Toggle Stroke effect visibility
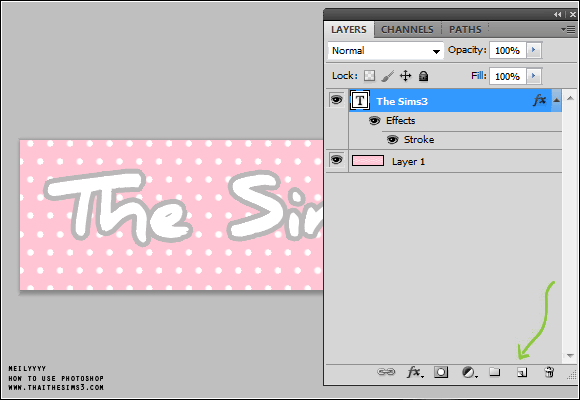 tap(392, 140)
